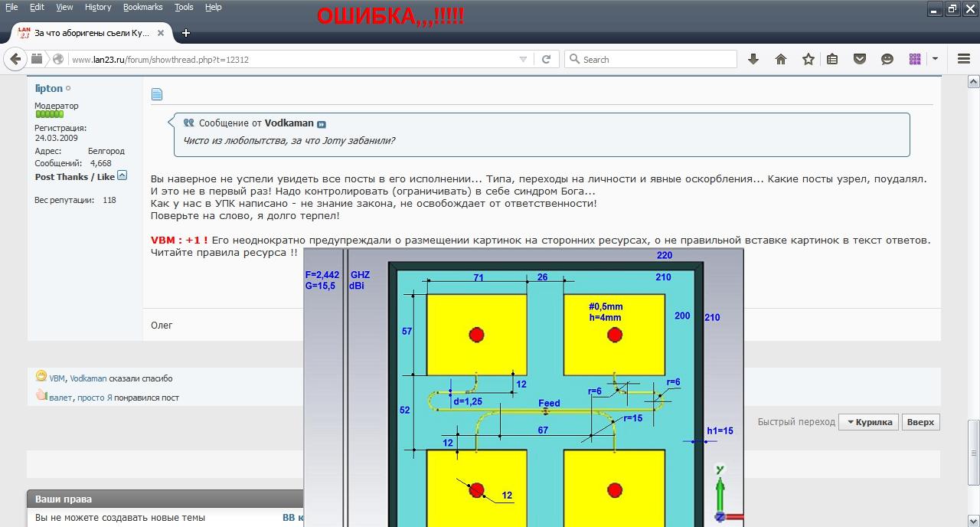Click the like thumbs-up icon
The height and width of the screenshot is (527, 980).
(41, 395)
